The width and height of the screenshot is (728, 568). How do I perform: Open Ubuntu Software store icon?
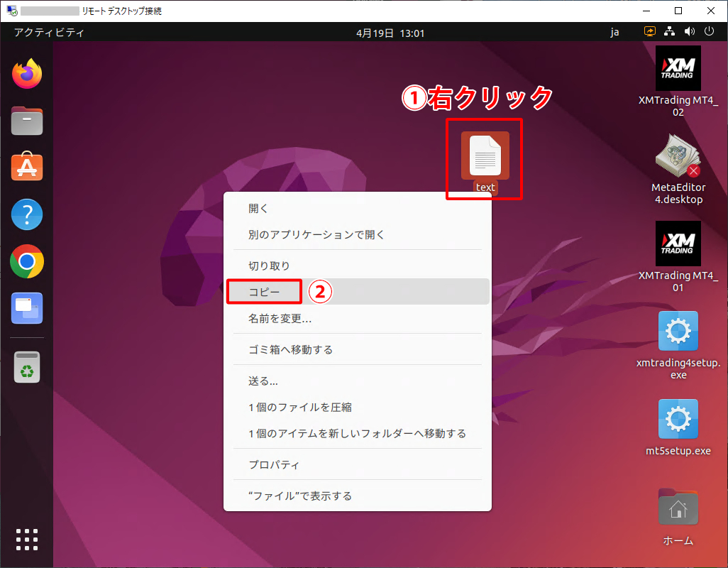point(27,168)
